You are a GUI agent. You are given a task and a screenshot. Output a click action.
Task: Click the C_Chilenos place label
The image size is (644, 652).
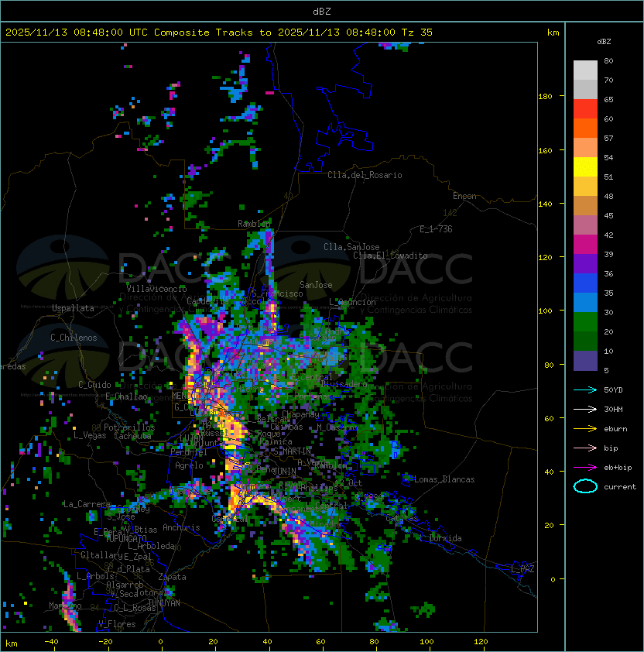tap(74, 338)
